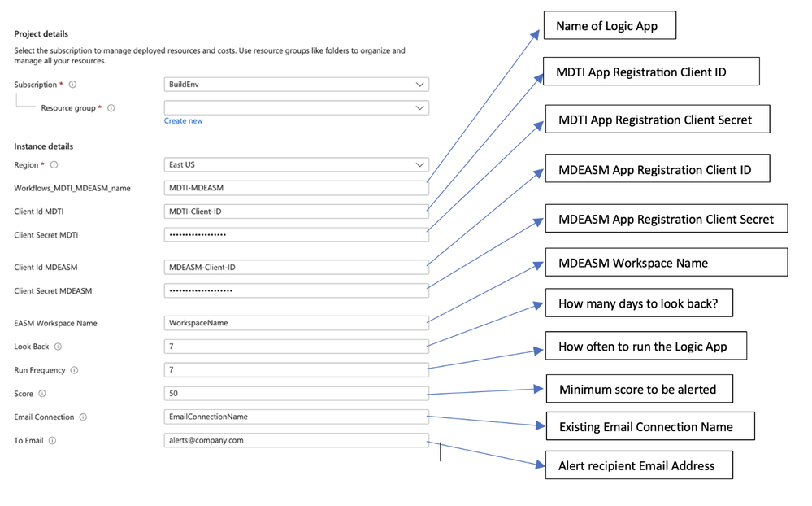812x506 pixels.
Task: Select the To Email field with alerts@company.com
Action: [296, 440]
